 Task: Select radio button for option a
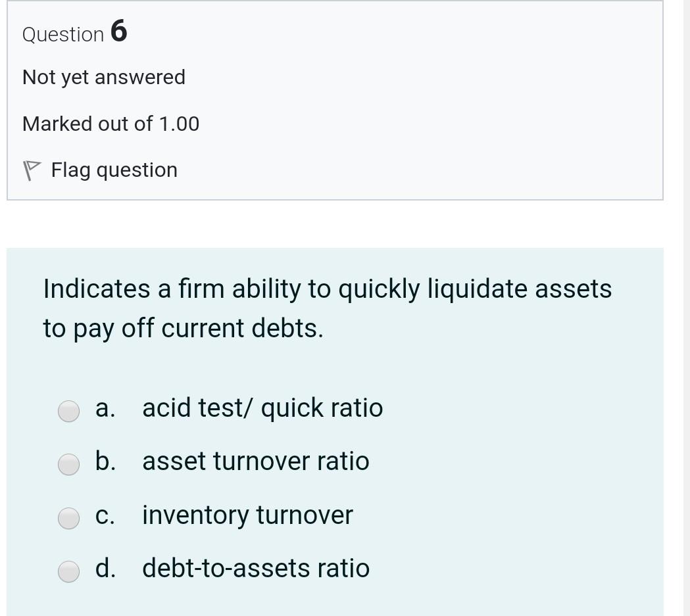click(x=69, y=412)
